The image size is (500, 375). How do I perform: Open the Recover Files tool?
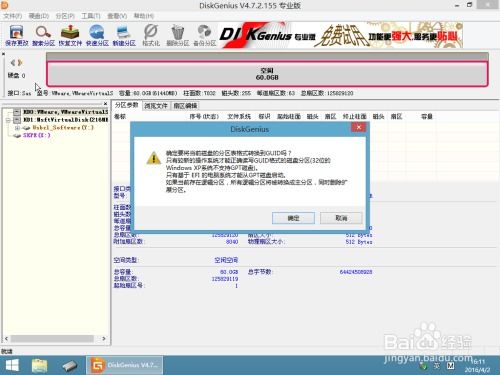tap(70, 35)
